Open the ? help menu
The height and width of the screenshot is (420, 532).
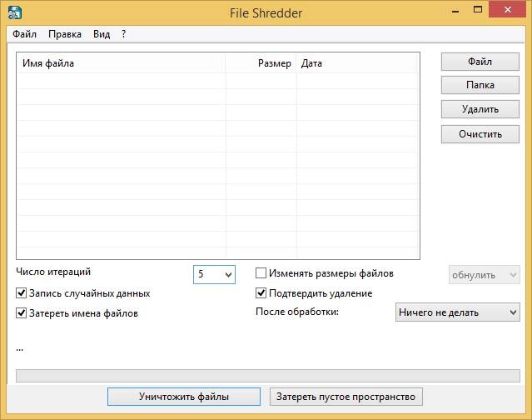(x=123, y=34)
